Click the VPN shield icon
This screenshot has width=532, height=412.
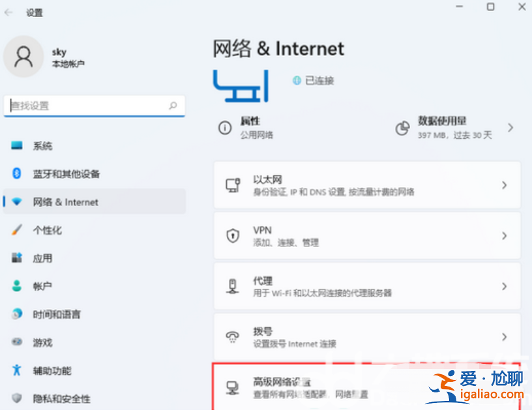click(x=233, y=235)
